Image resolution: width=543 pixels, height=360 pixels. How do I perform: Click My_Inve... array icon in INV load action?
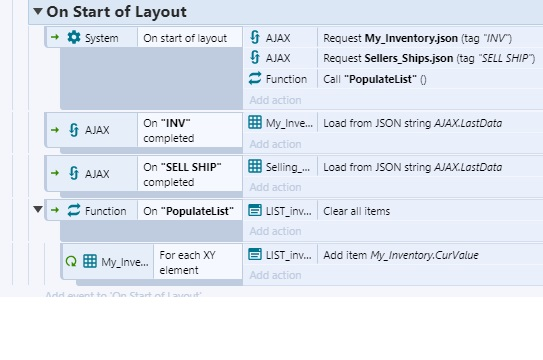point(255,123)
